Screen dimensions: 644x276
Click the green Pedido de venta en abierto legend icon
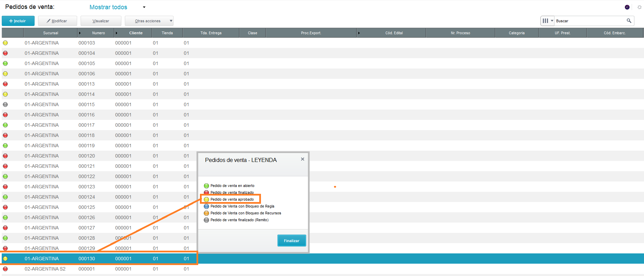pyautogui.click(x=206, y=186)
